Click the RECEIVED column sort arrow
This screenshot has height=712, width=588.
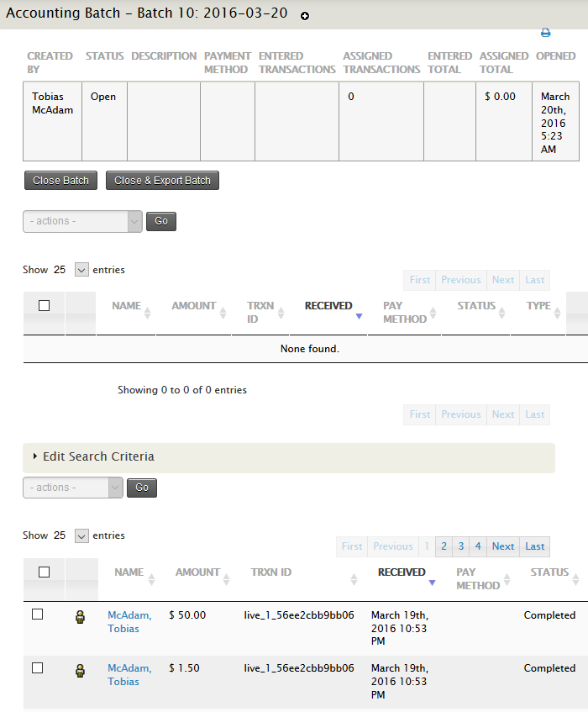coord(432,582)
